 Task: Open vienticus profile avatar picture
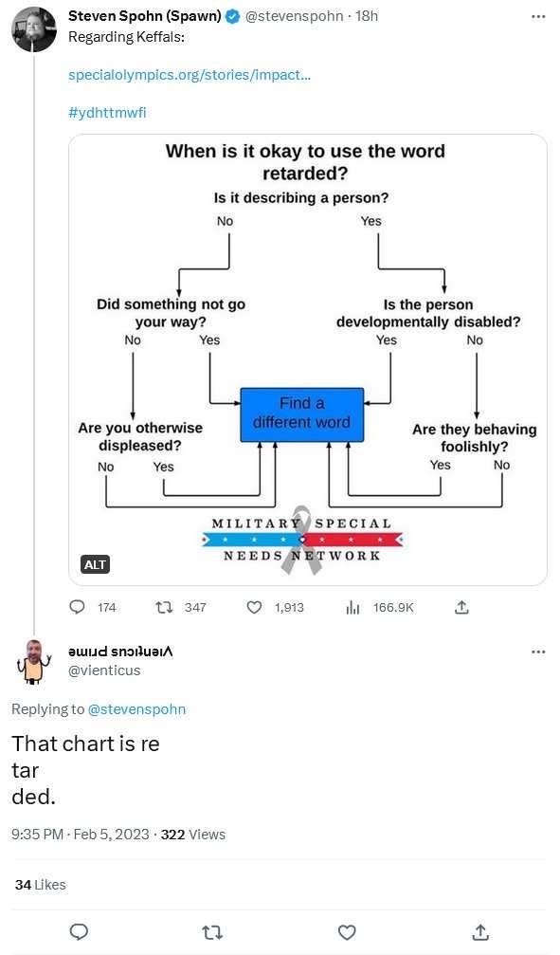click(34, 662)
